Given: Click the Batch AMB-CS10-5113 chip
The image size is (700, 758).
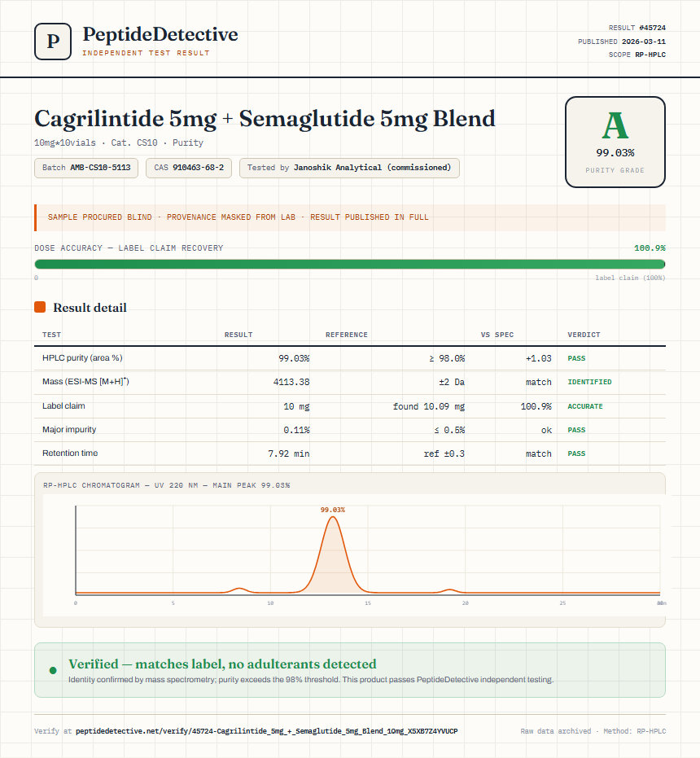Looking at the screenshot, I should coord(86,168).
